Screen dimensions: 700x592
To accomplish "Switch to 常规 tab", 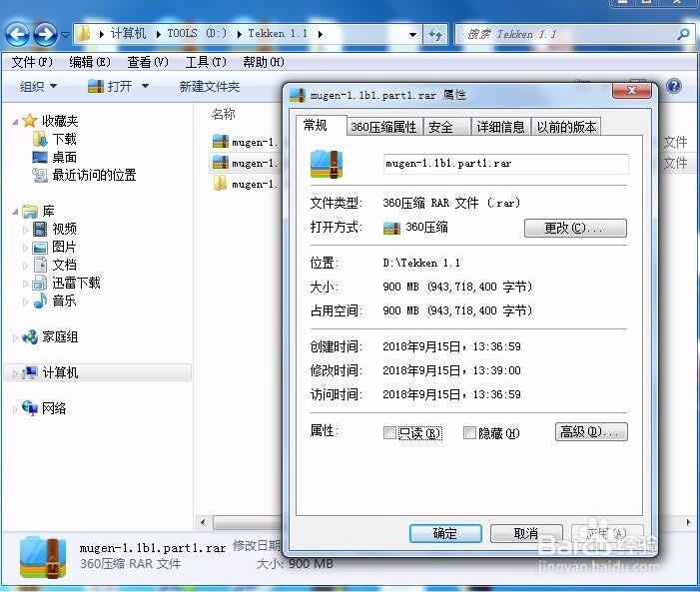I will coord(321,125).
